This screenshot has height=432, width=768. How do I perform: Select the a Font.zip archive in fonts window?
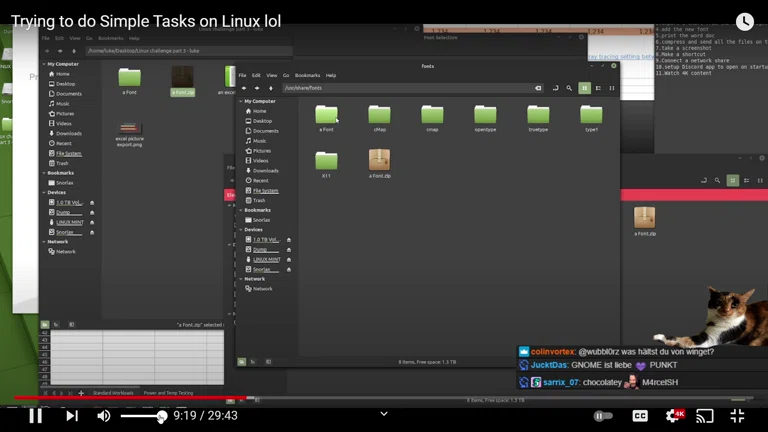click(x=379, y=161)
